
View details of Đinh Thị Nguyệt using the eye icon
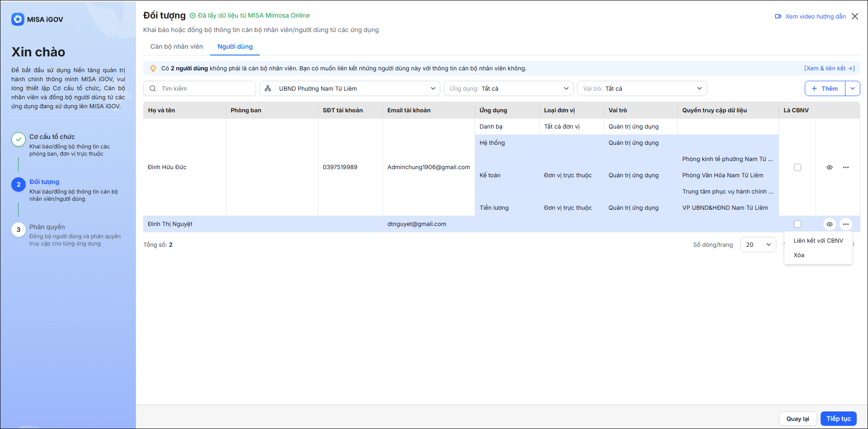(830, 224)
